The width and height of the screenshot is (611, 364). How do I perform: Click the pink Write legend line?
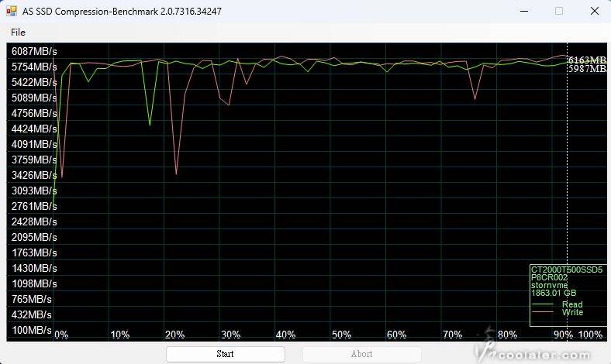pos(544,313)
